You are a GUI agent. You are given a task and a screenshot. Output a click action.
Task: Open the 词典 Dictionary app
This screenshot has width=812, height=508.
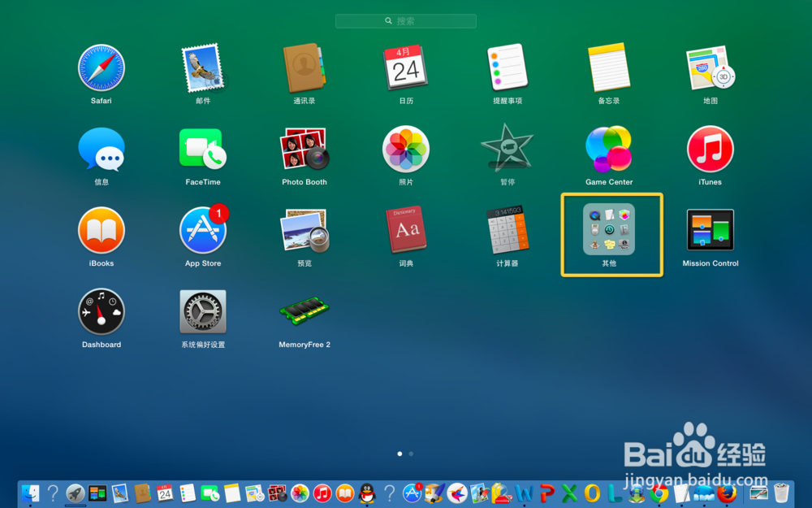click(405, 231)
